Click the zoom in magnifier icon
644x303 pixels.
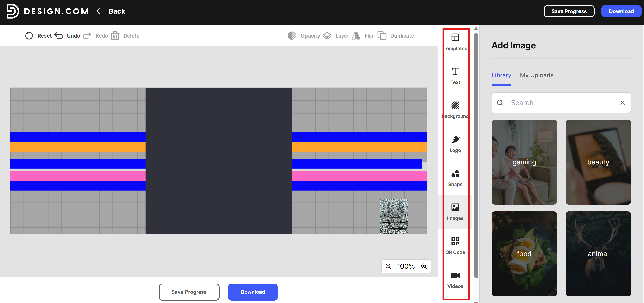click(x=424, y=266)
